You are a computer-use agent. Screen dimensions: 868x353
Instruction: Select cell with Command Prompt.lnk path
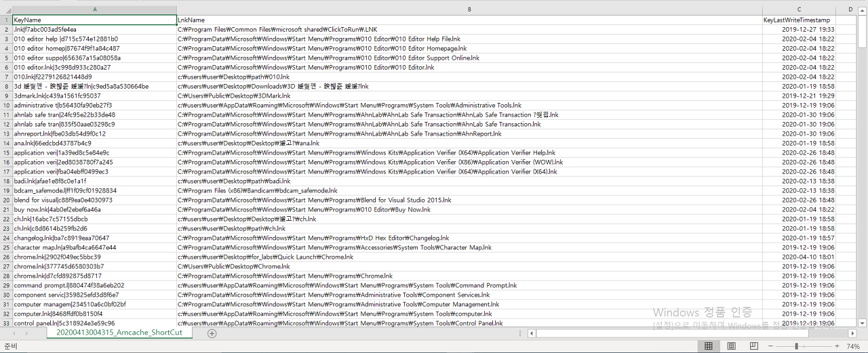tap(469, 286)
